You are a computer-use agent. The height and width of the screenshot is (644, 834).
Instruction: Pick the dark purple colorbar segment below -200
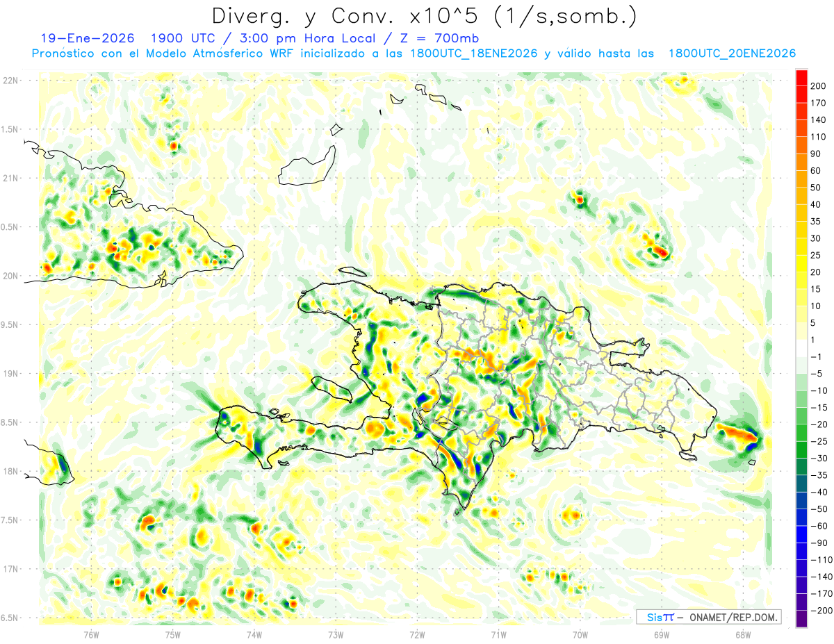point(801,619)
